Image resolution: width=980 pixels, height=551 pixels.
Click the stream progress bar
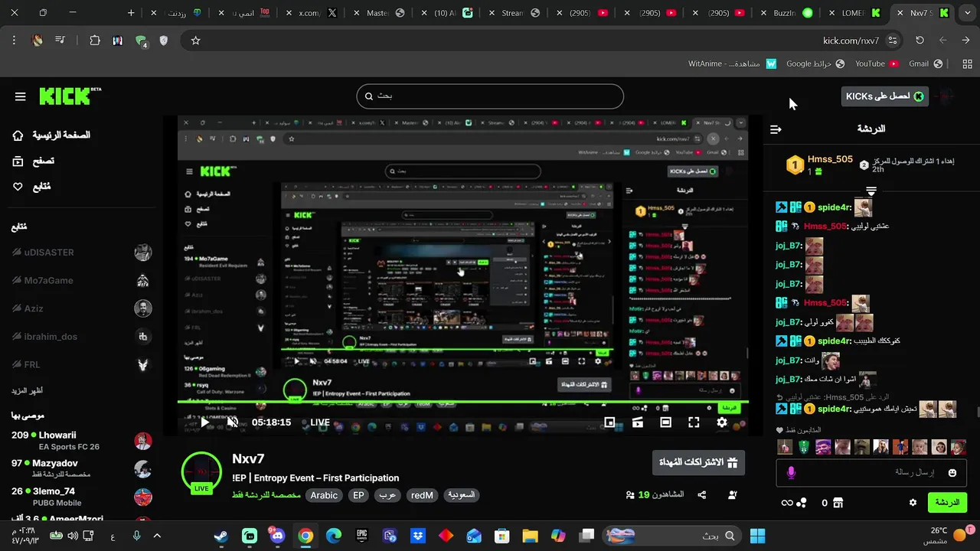click(x=463, y=401)
